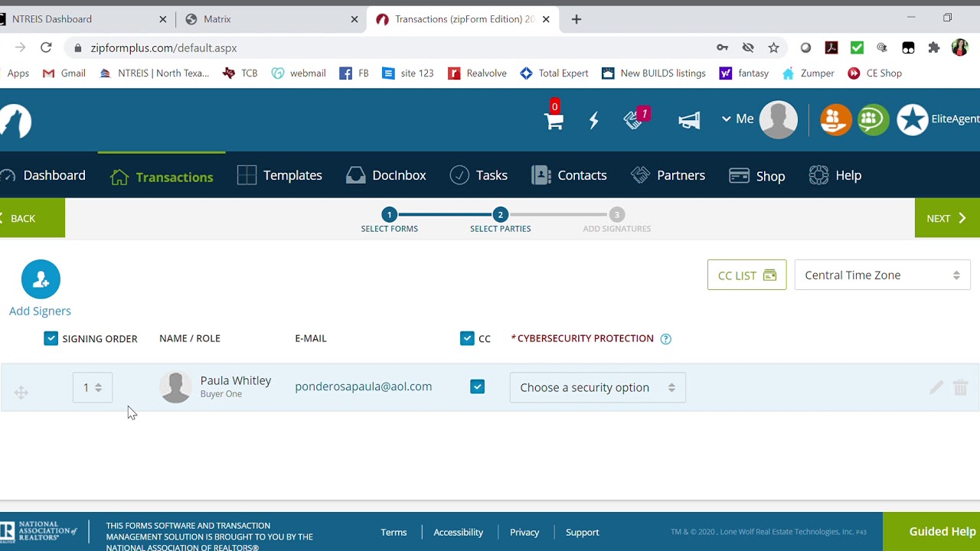Open the Total Expert bookmark
Viewport: 980px width, 551px height.
coord(554,73)
